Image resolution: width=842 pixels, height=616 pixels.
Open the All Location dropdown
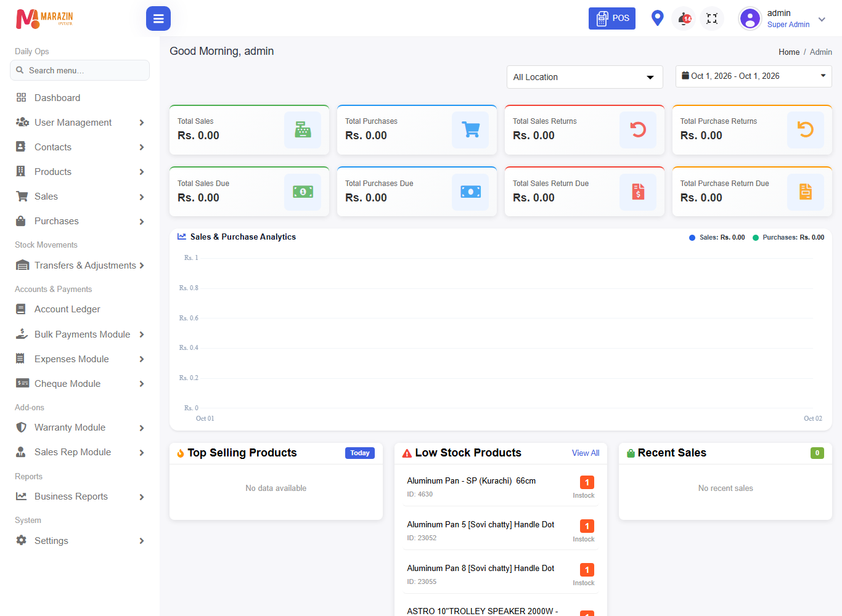tap(584, 77)
